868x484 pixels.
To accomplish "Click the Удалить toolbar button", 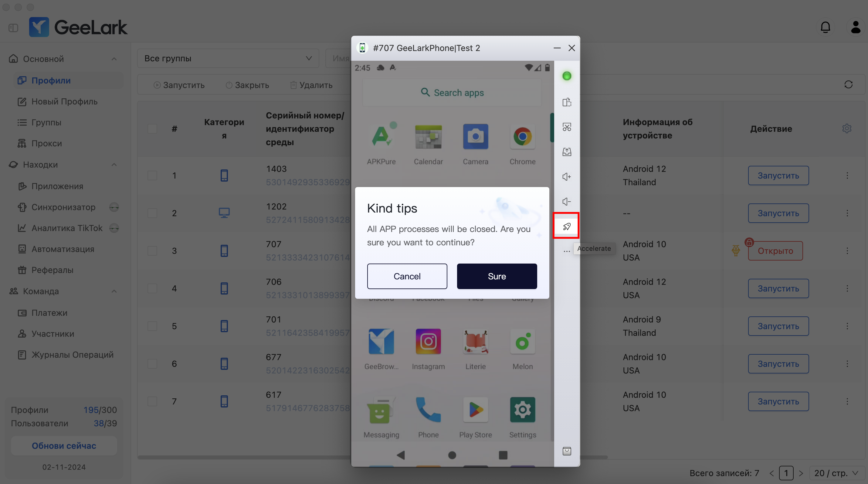I will 311,85.
